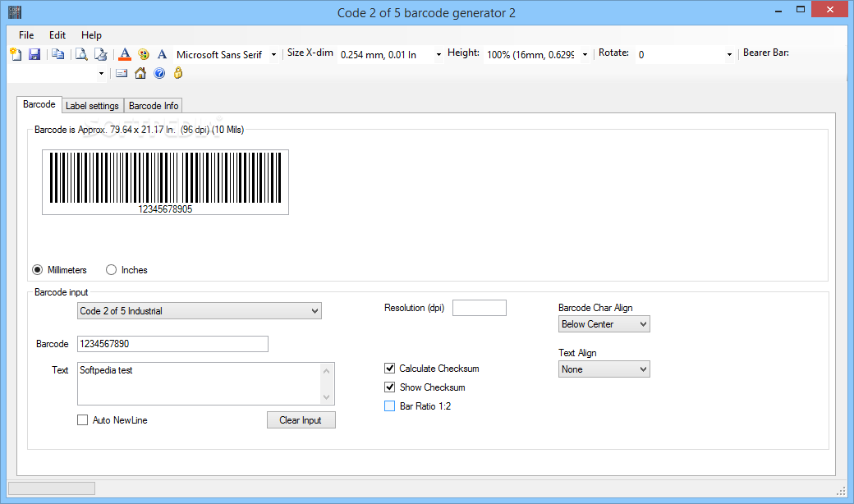The width and height of the screenshot is (854, 504).
Task: Click the 'Size X-dim' toolbar label
Action: pos(310,53)
